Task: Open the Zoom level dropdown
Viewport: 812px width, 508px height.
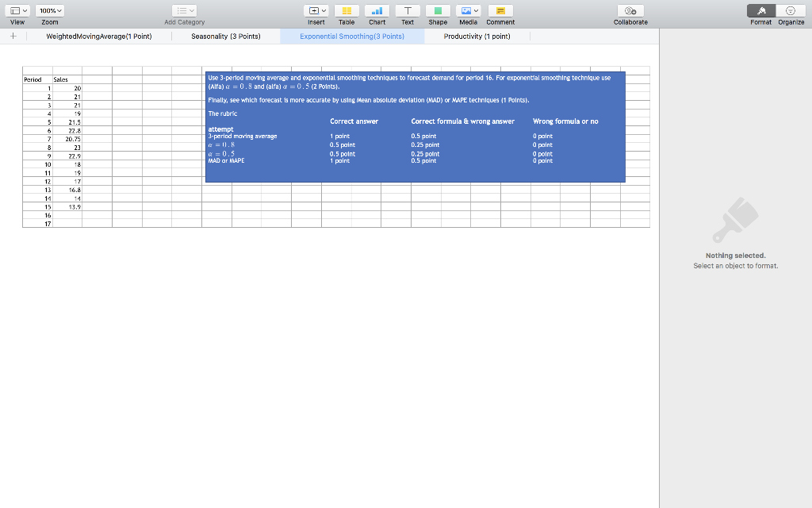Action: point(49,10)
